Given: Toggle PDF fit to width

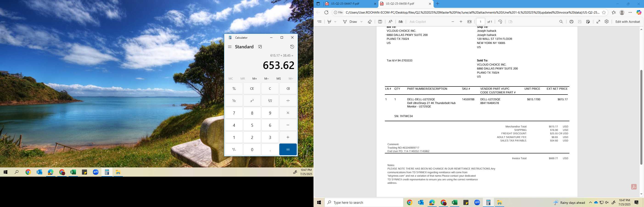Looking at the screenshot, I should (x=470, y=22).
